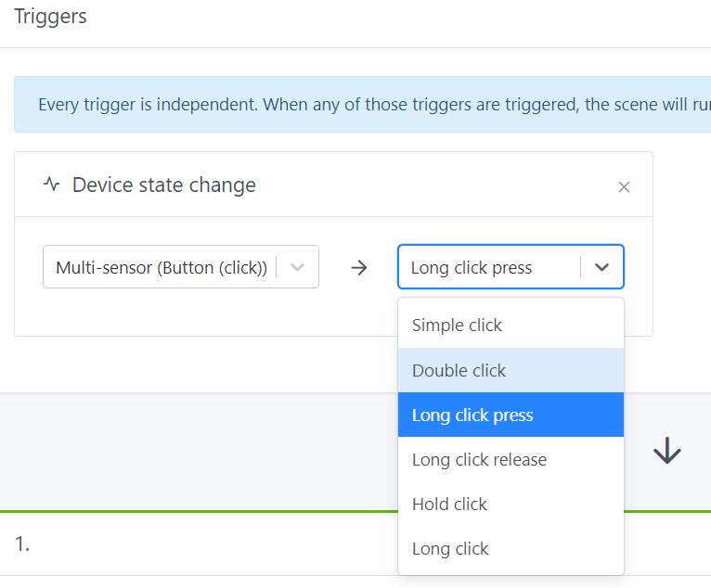
Task: Remove the Device state change trigger
Action: tap(624, 187)
